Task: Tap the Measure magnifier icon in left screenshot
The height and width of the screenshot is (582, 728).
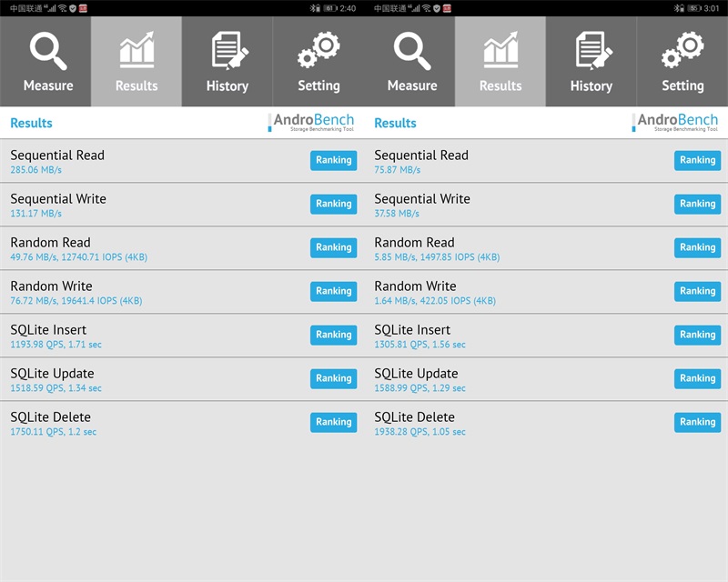Action: [47, 53]
